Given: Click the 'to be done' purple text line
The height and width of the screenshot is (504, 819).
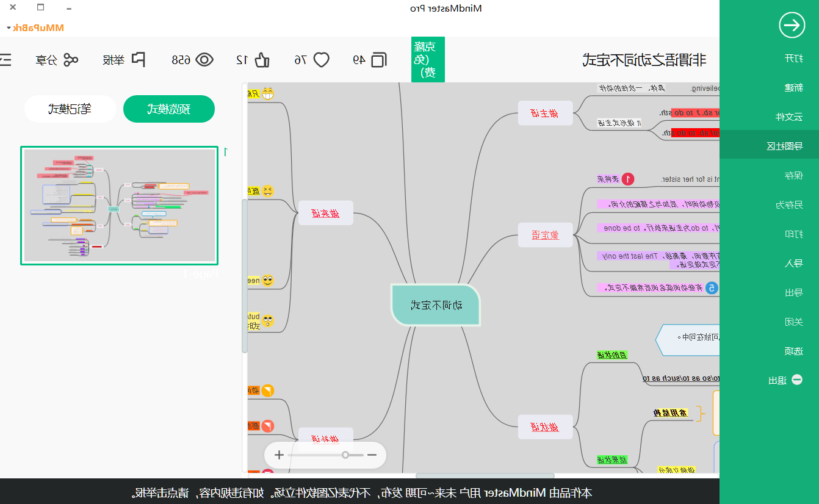Looking at the screenshot, I should tap(657, 228).
